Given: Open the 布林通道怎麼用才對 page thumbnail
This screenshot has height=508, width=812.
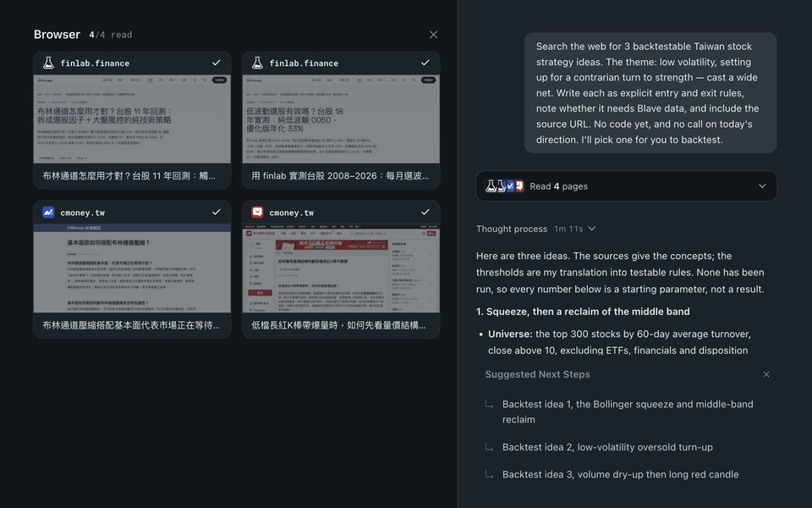Looking at the screenshot, I should coord(132,119).
